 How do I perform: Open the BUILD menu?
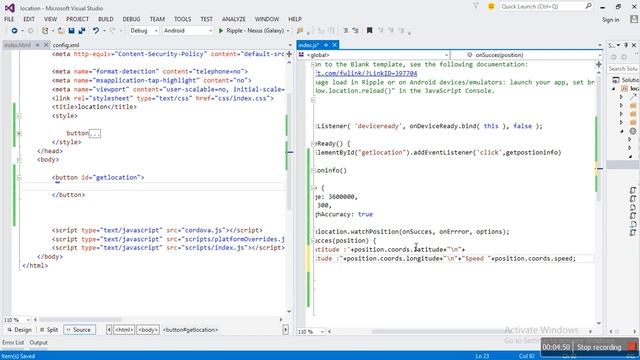(106, 19)
